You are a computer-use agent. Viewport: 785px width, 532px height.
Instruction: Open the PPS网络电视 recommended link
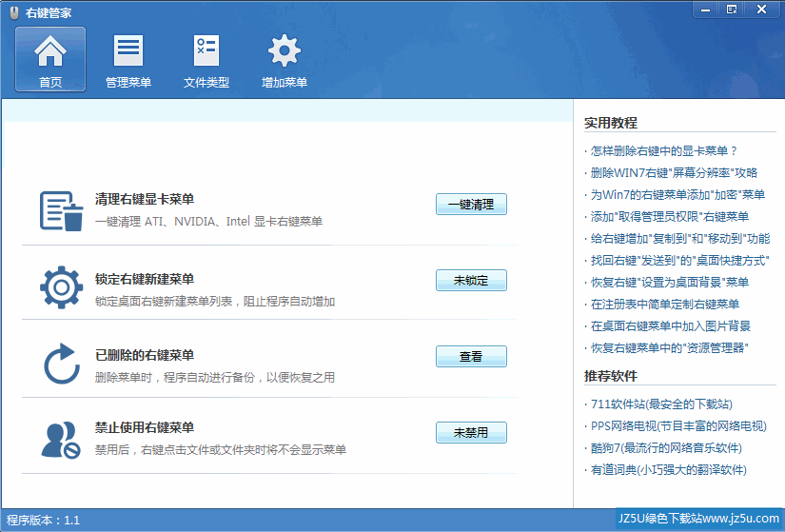[678, 425]
